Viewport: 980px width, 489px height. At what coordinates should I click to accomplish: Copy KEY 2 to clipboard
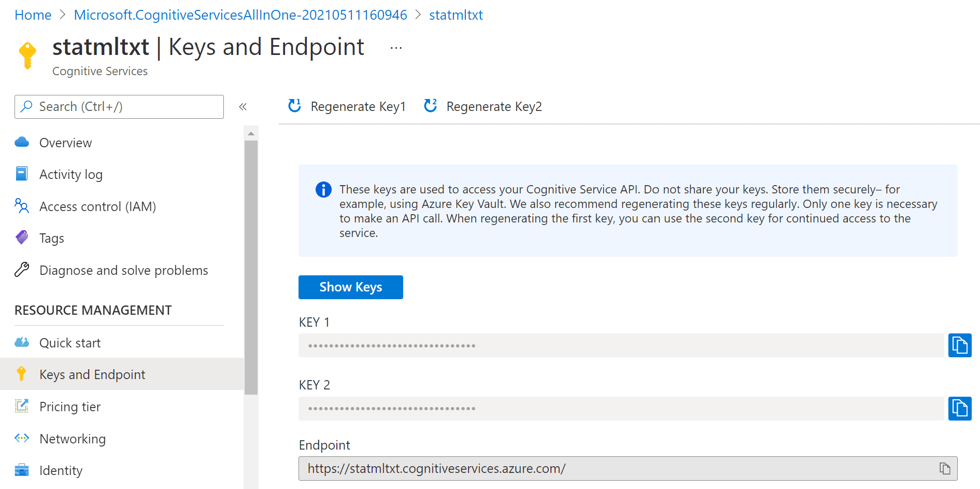960,409
